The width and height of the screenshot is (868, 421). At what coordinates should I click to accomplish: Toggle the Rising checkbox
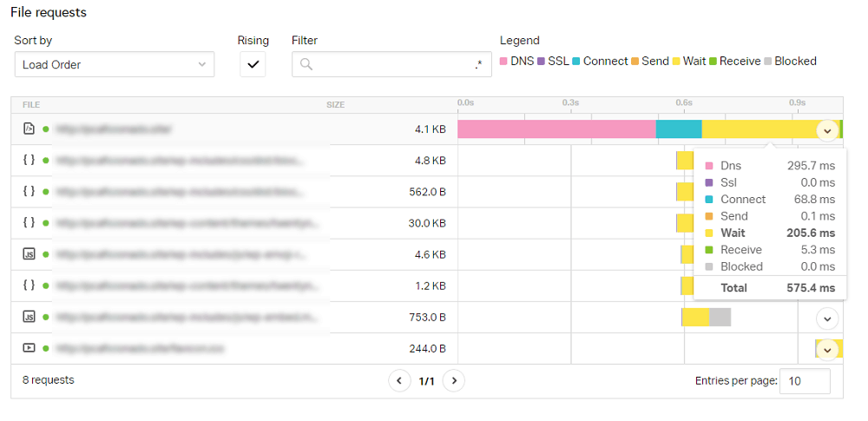[253, 64]
